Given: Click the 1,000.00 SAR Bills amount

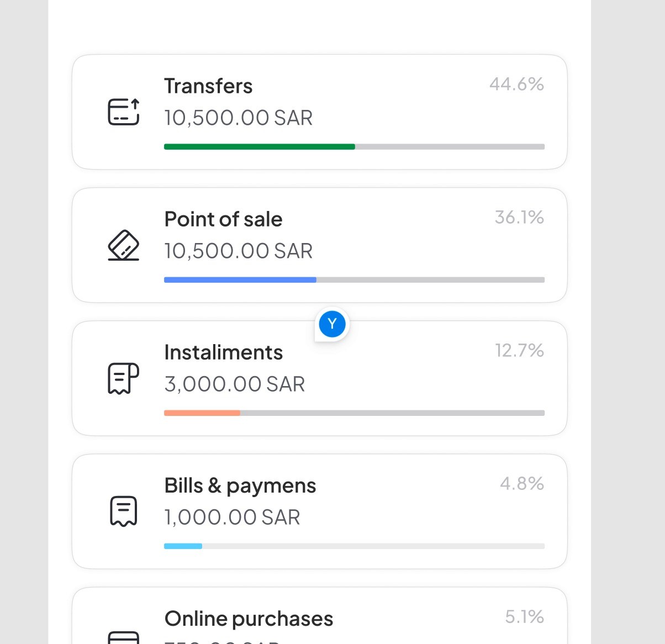Looking at the screenshot, I should (232, 517).
